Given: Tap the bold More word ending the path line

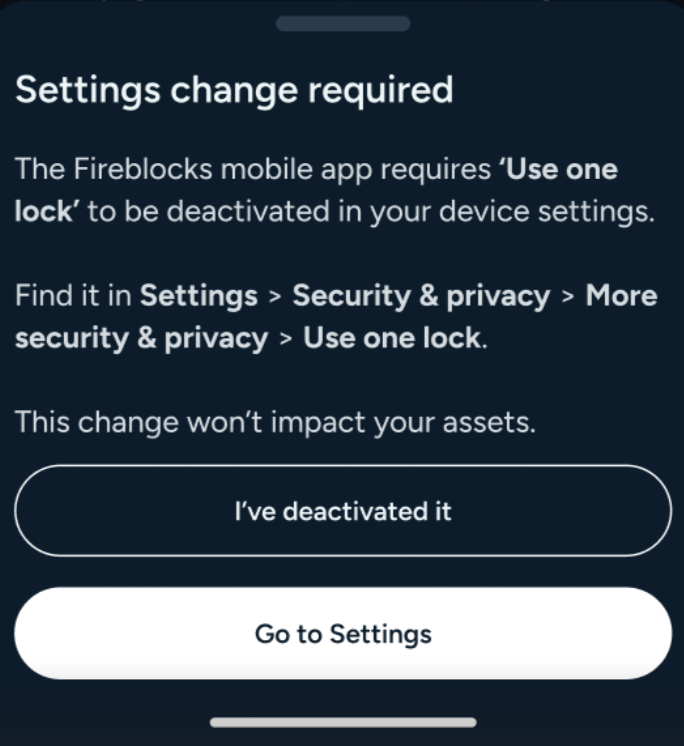Looking at the screenshot, I should point(621,295).
